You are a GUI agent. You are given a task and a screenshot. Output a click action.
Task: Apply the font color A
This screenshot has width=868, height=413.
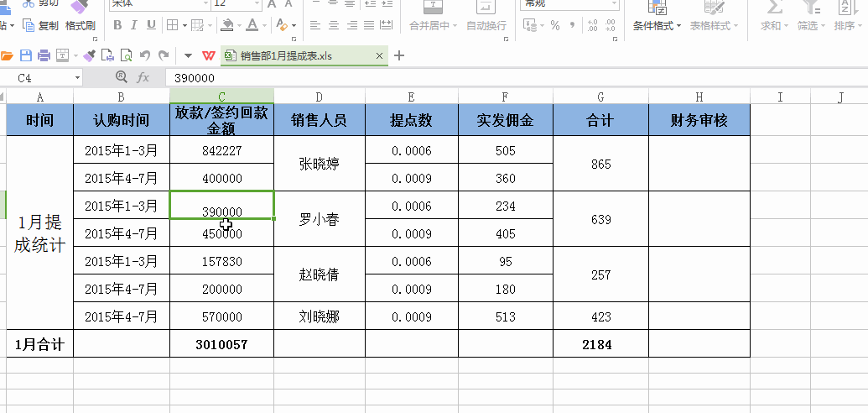(252, 25)
